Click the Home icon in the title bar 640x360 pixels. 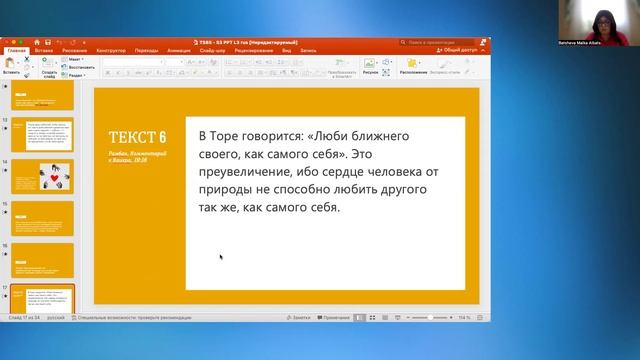[37, 42]
